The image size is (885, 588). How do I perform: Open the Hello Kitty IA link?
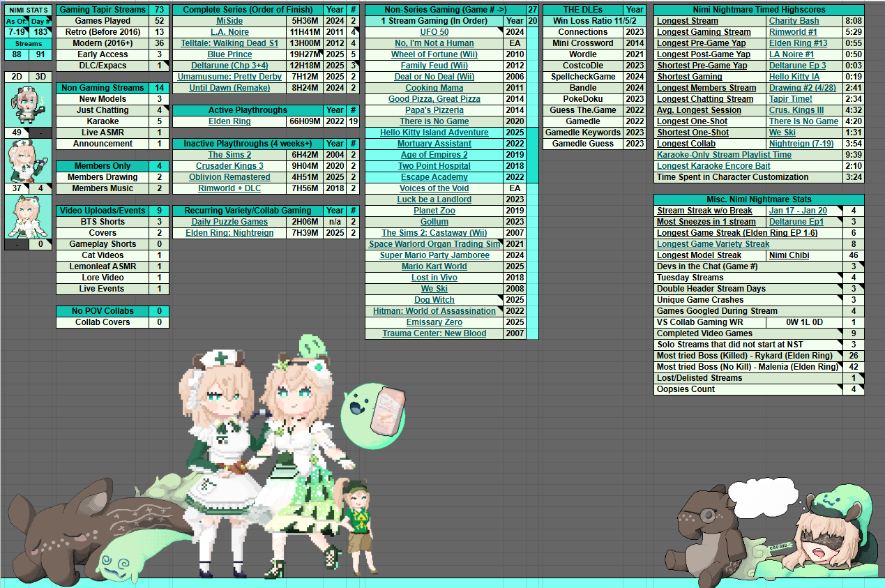click(794, 77)
